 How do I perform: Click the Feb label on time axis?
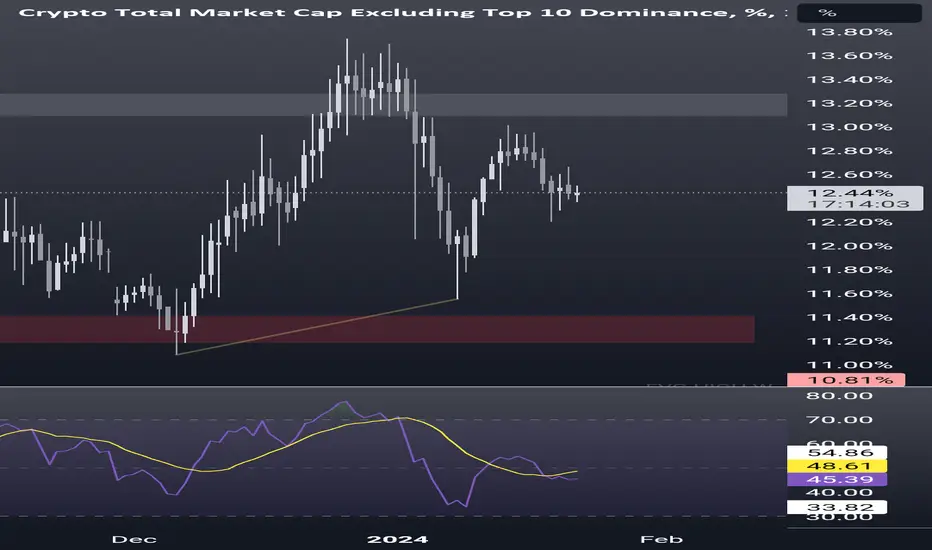[x=661, y=539]
